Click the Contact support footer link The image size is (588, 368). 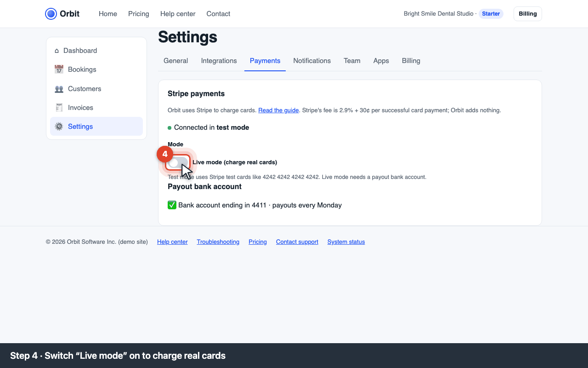(x=297, y=242)
